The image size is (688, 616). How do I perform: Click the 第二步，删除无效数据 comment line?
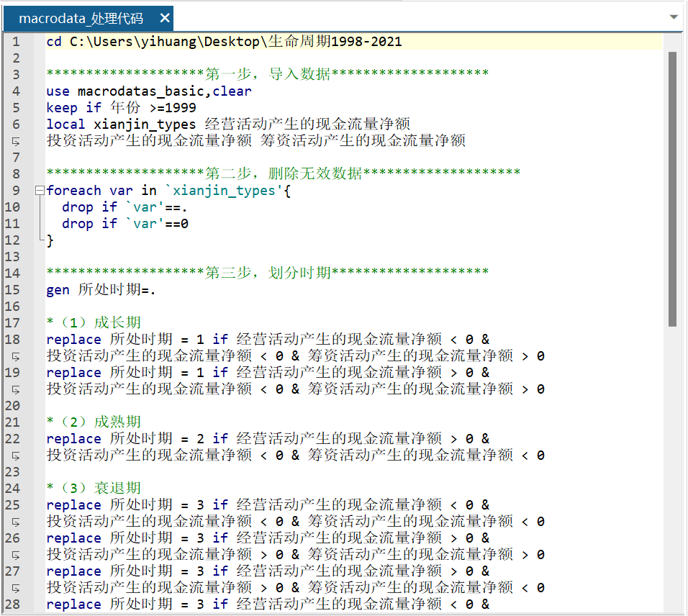pyautogui.click(x=283, y=173)
